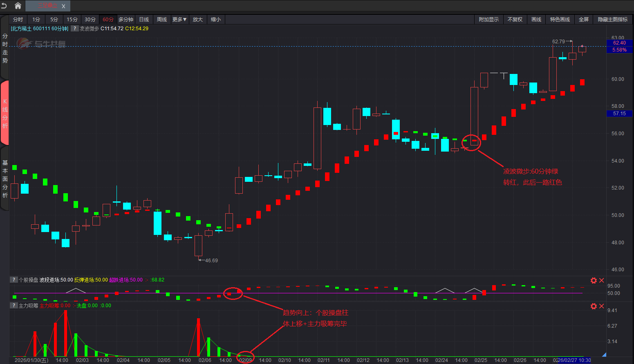
Task: Click help icon beside 个股操盘
Action: [x=14, y=280]
